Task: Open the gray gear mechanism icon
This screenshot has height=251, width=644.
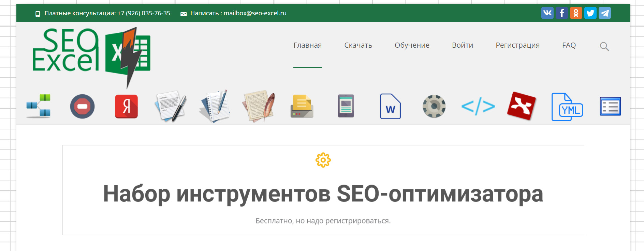Action: pyautogui.click(x=434, y=106)
